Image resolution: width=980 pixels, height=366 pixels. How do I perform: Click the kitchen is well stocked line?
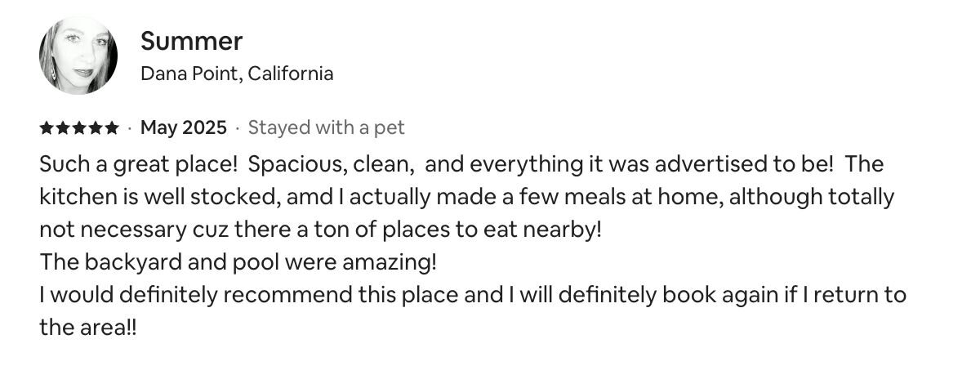[x=467, y=197]
